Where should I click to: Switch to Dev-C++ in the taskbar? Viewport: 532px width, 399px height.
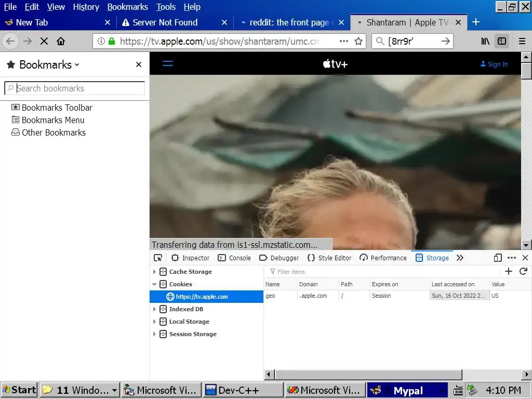pyautogui.click(x=243, y=390)
